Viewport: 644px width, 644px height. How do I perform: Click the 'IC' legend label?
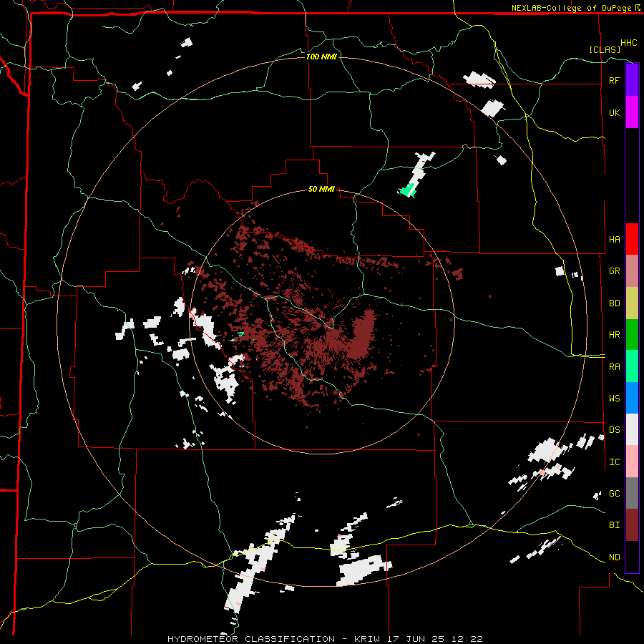coord(614,462)
